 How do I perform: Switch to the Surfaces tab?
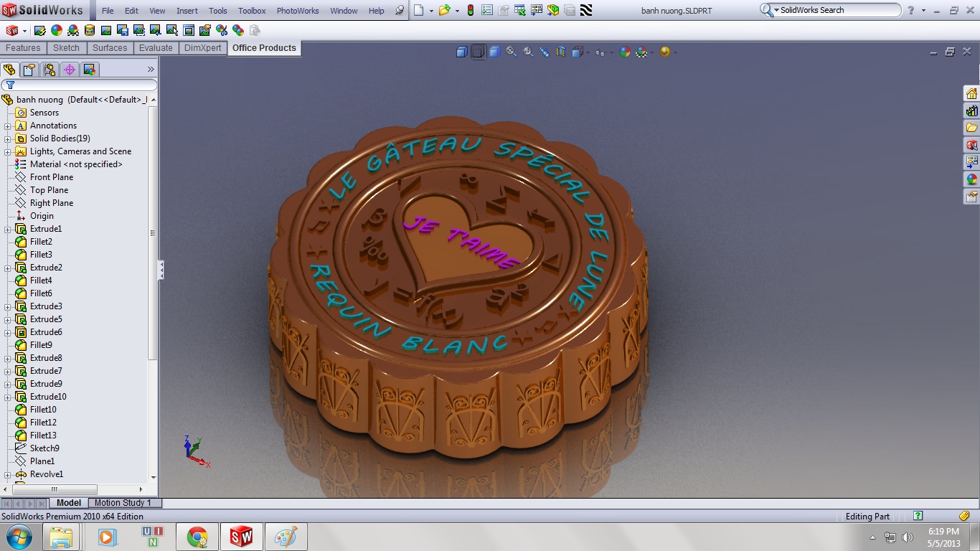click(x=110, y=48)
